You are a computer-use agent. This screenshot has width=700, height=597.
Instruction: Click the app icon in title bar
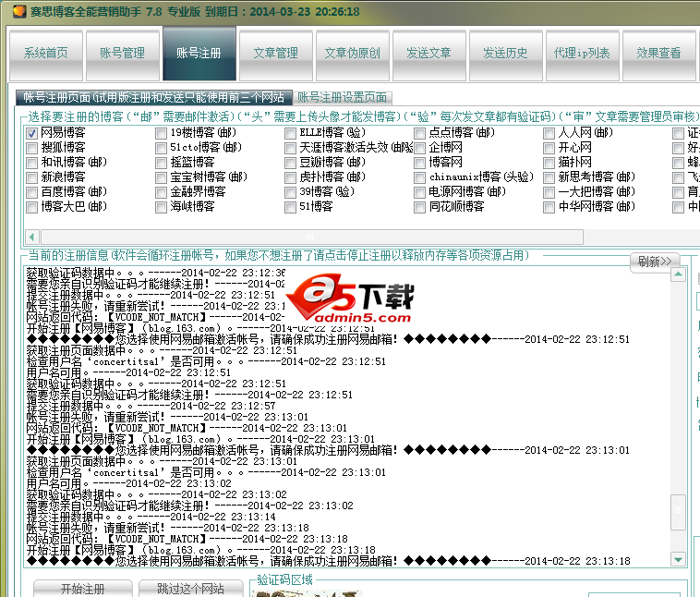click(x=19, y=11)
